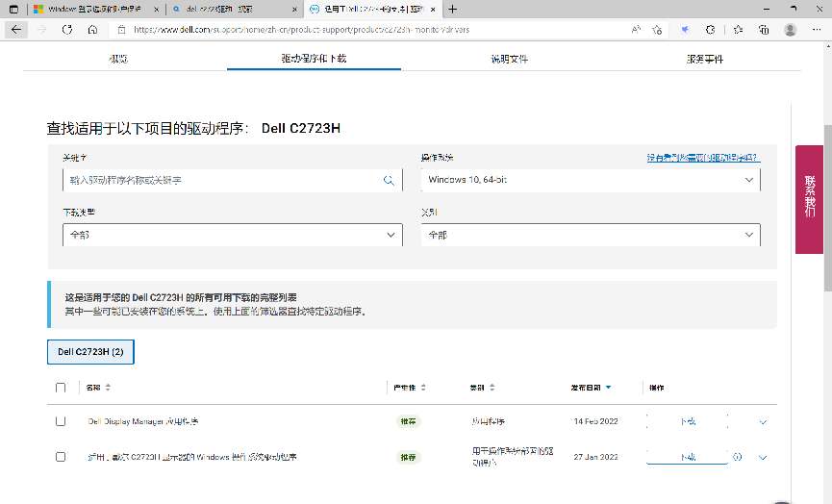This screenshot has width=832, height=504.
Task: Click the browser back arrow
Action: pyautogui.click(x=16, y=30)
